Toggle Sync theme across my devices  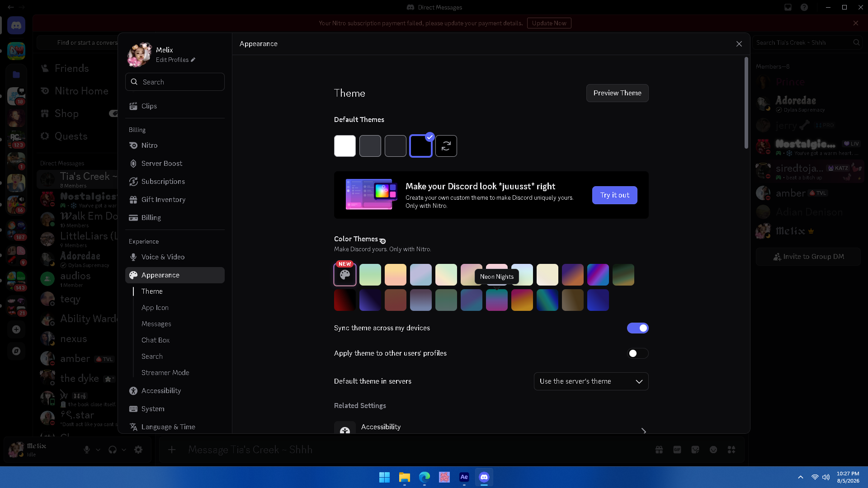pyautogui.click(x=637, y=328)
